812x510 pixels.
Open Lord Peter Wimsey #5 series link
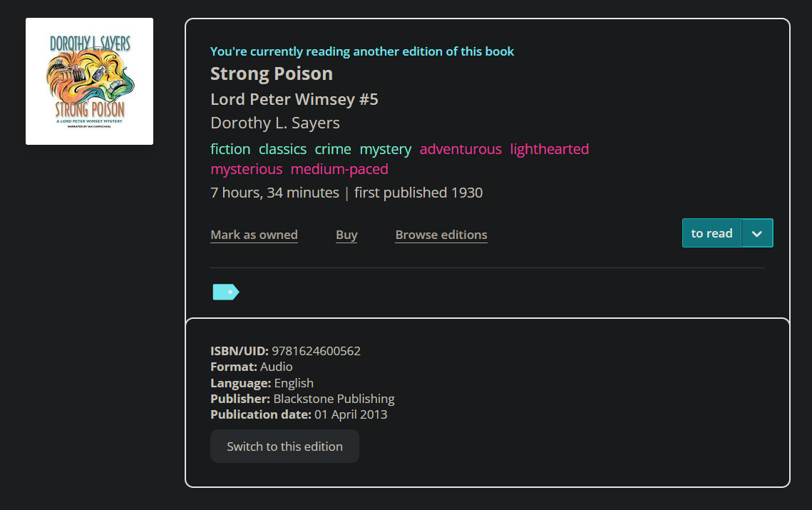pyautogui.click(x=294, y=99)
